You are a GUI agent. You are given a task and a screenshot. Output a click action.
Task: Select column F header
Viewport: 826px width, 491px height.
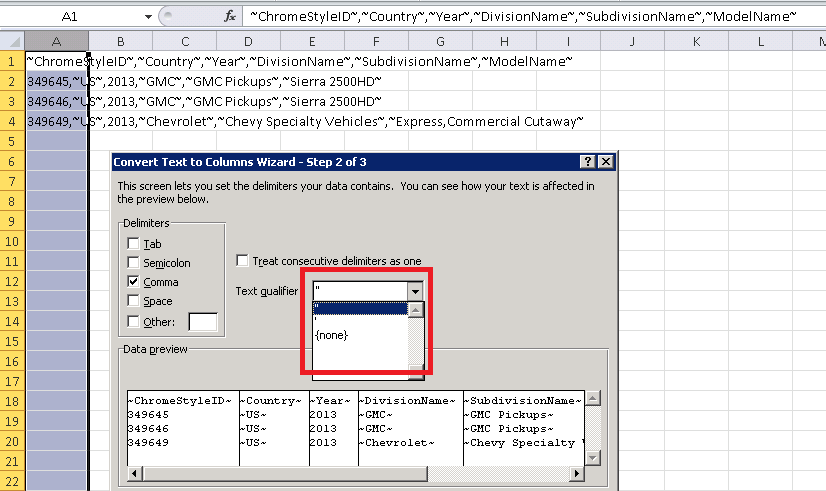[376, 41]
